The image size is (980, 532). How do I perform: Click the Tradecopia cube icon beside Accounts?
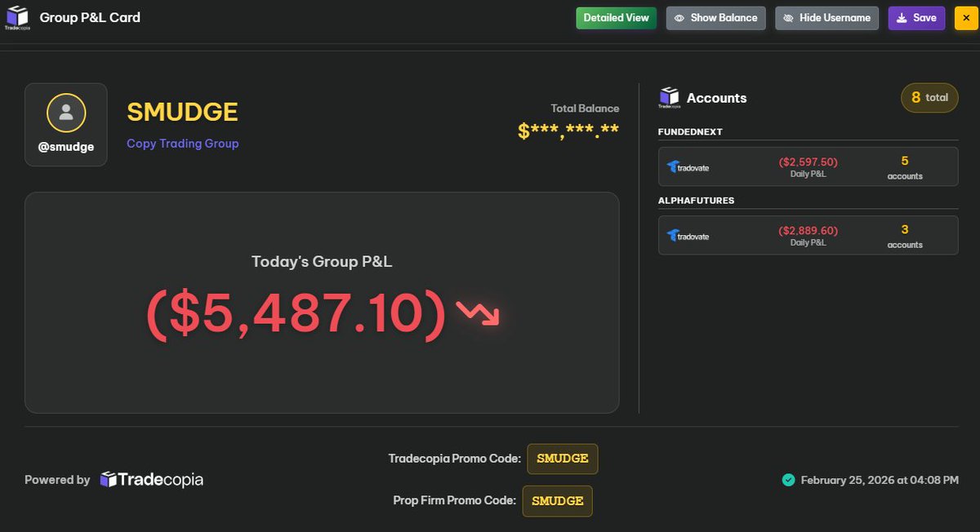click(669, 98)
